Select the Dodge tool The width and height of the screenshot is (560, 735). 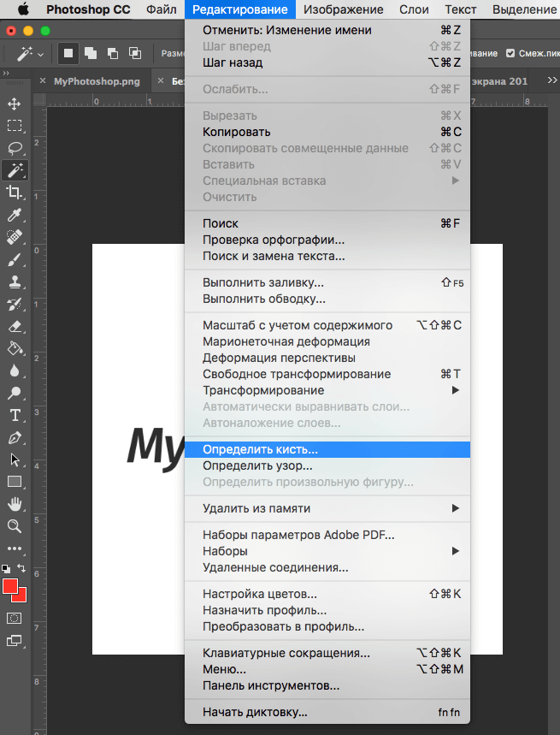coord(14,393)
